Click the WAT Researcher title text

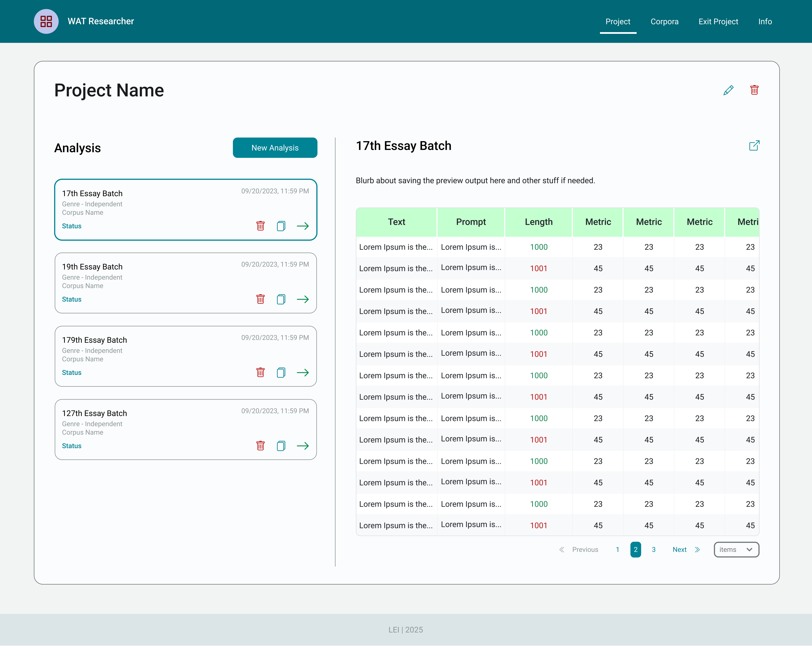101,21
